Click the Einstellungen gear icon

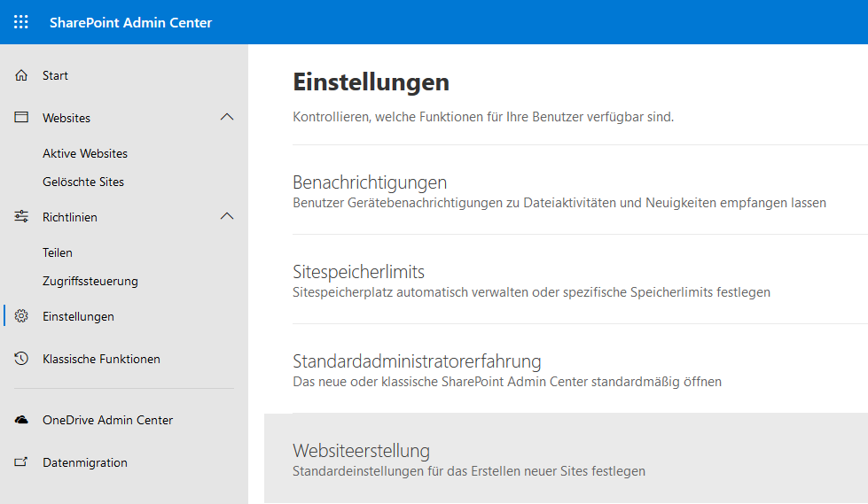21,316
